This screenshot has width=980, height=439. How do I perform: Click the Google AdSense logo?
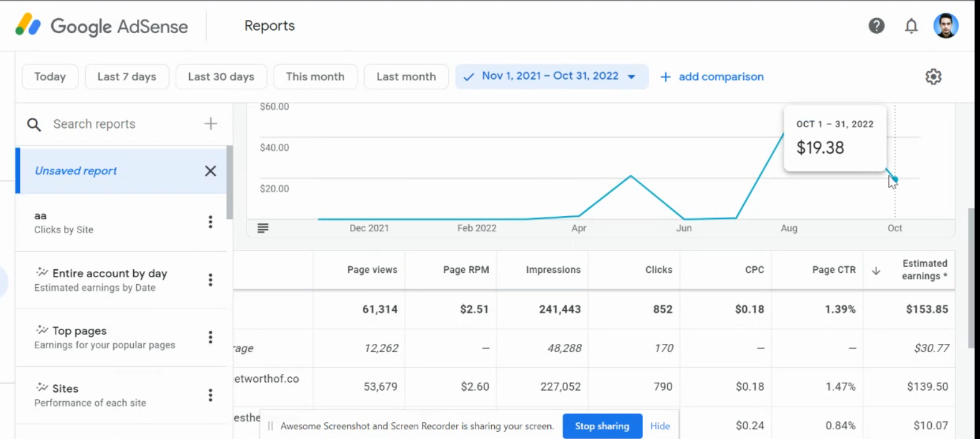101,26
